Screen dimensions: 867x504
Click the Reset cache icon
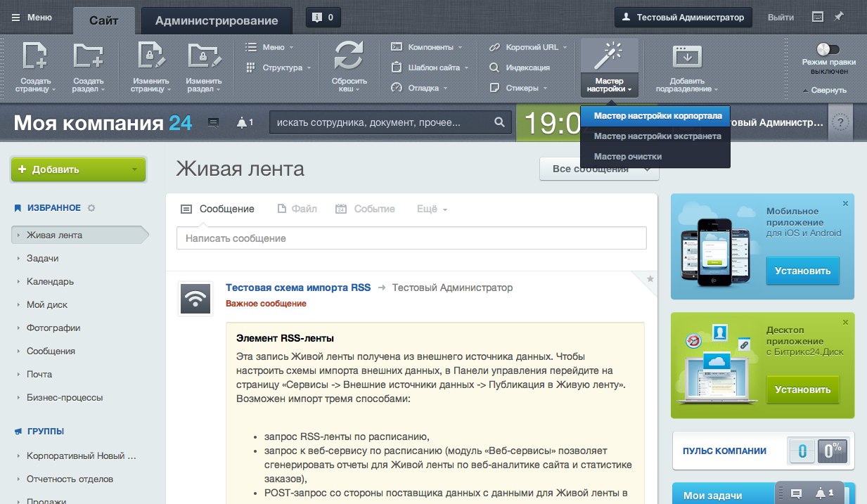(x=349, y=56)
